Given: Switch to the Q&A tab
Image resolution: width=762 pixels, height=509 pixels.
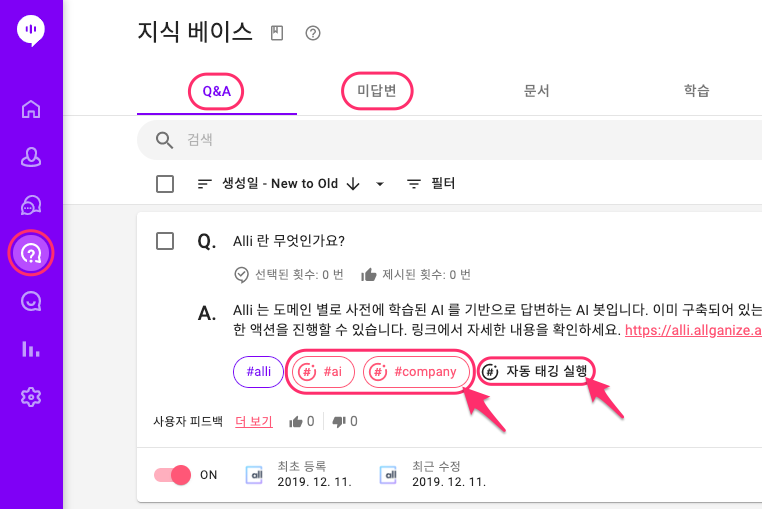Looking at the screenshot, I should (x=217, y=91).
